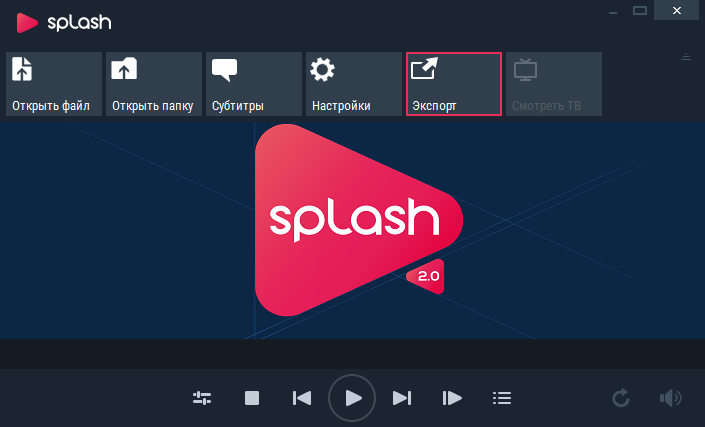The image size is (705, 427).
Task: Select the Смотреть ТВ tile
Action: click(x=554, y=84)
